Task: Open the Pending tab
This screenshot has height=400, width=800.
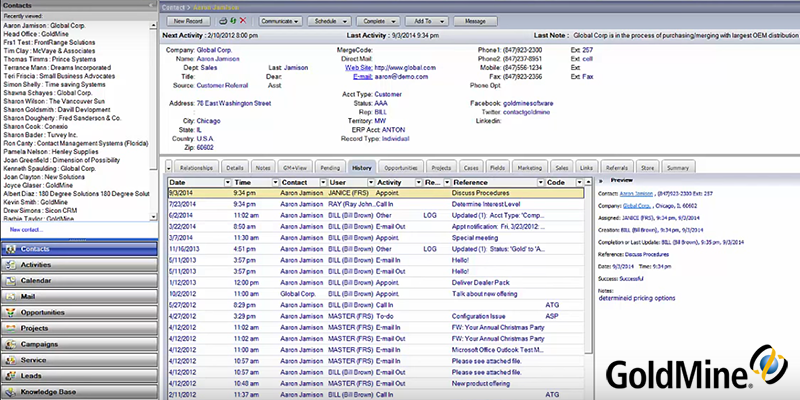Action: click(x=331, y=169)
